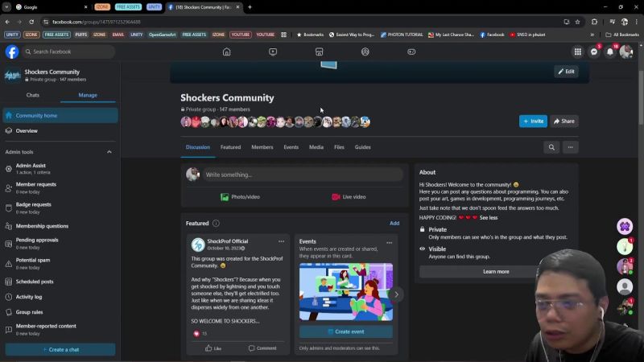This screenshot has height=362, width=644.
Task: Click Learn more in About panel
Action: pyautogui.click(x=496, y=272)
